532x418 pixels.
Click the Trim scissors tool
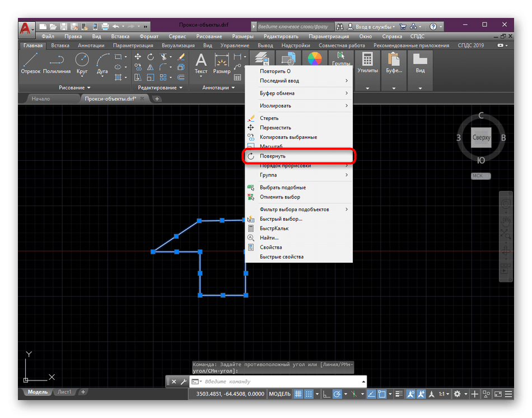click(x=164, y=57)
